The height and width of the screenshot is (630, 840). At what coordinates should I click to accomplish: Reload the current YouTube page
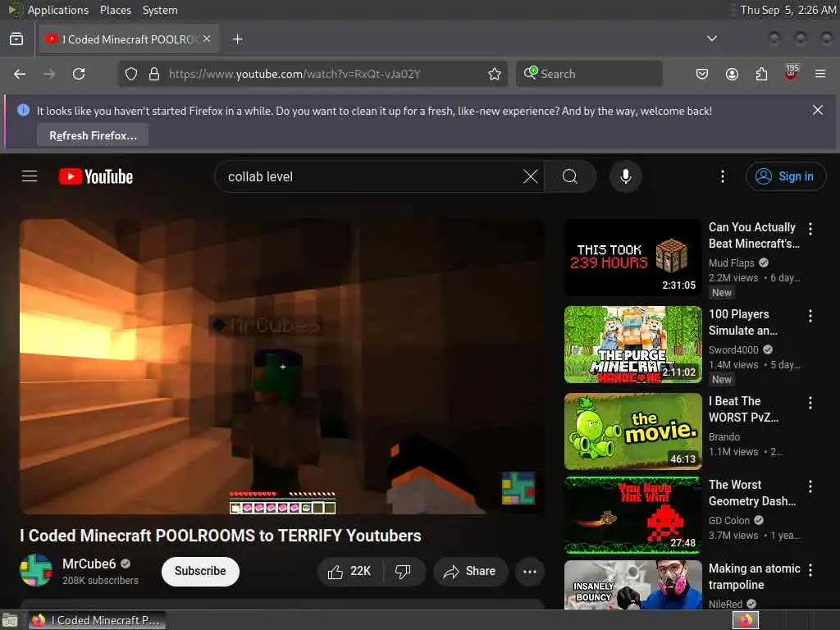pos(79,74)
